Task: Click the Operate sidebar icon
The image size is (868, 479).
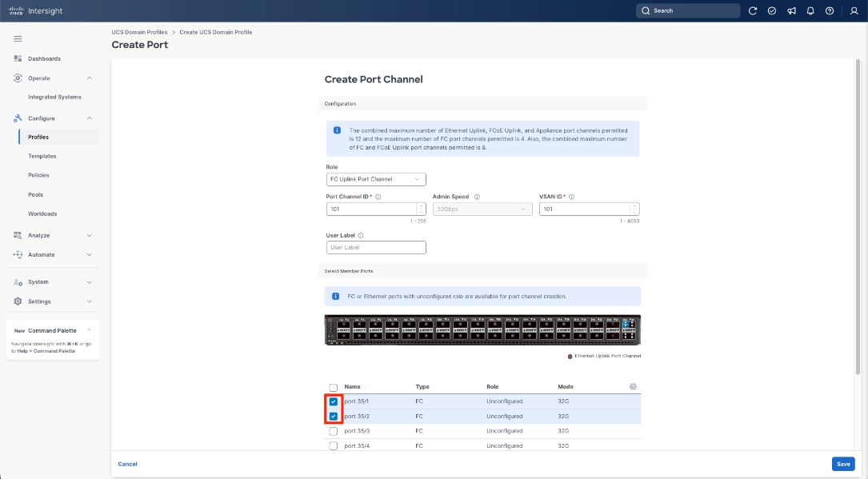Action: 18,78
